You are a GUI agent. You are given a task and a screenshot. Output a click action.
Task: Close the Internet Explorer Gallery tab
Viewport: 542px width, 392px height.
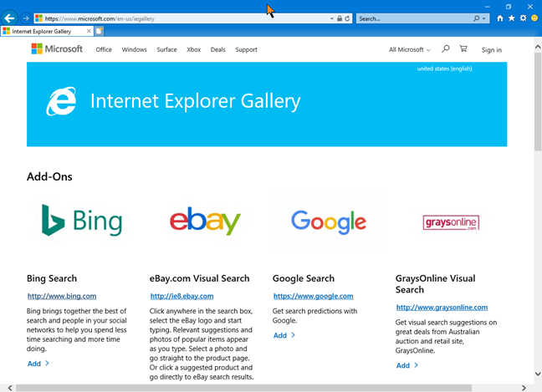click(89, 31)
